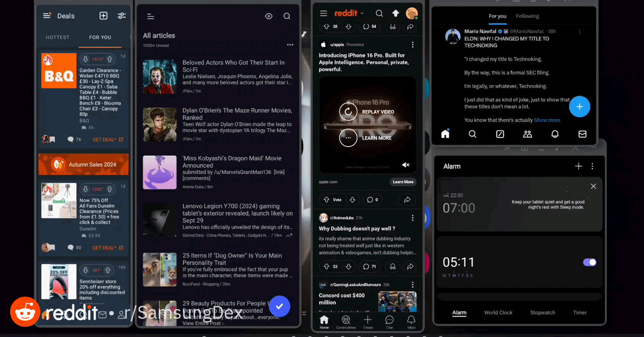Click the Learn More button beside apple.com
This screenshot has height=337, width=644.
403,182
